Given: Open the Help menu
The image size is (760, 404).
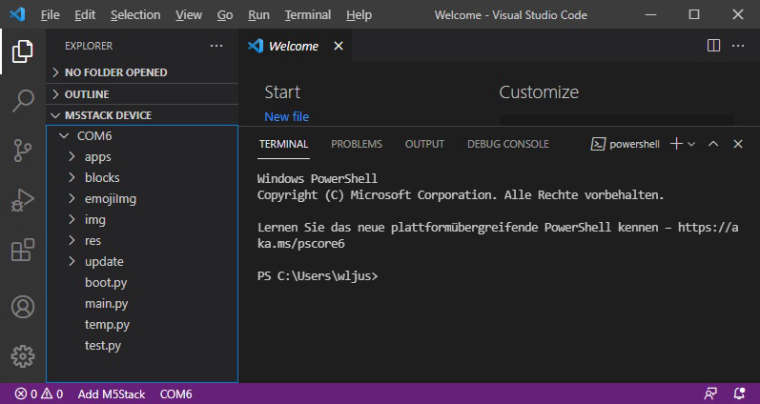Looking at the screenshot, I should pyautogui.click(x=359, y=15).
